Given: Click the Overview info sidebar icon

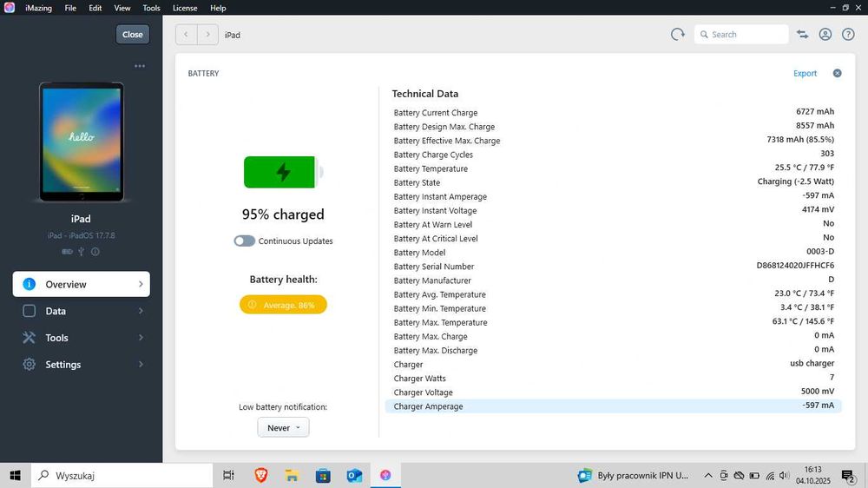Looking at the screenshot, I should (29, 284).
